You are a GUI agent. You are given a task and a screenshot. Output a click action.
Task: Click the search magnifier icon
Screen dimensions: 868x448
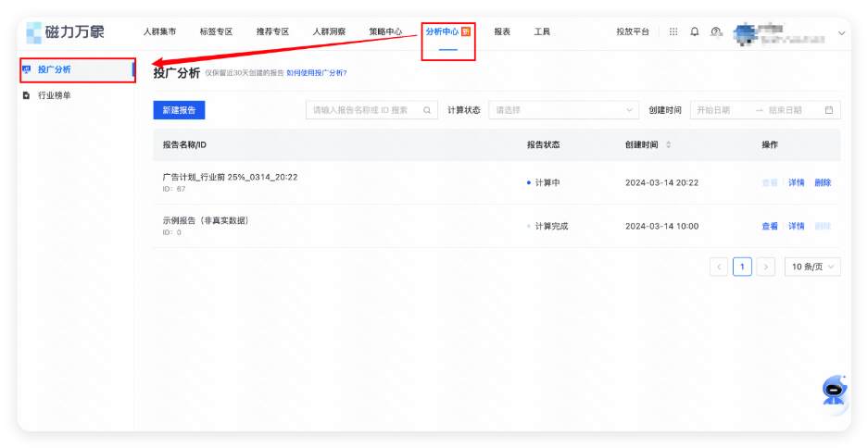tap(427, 110)
